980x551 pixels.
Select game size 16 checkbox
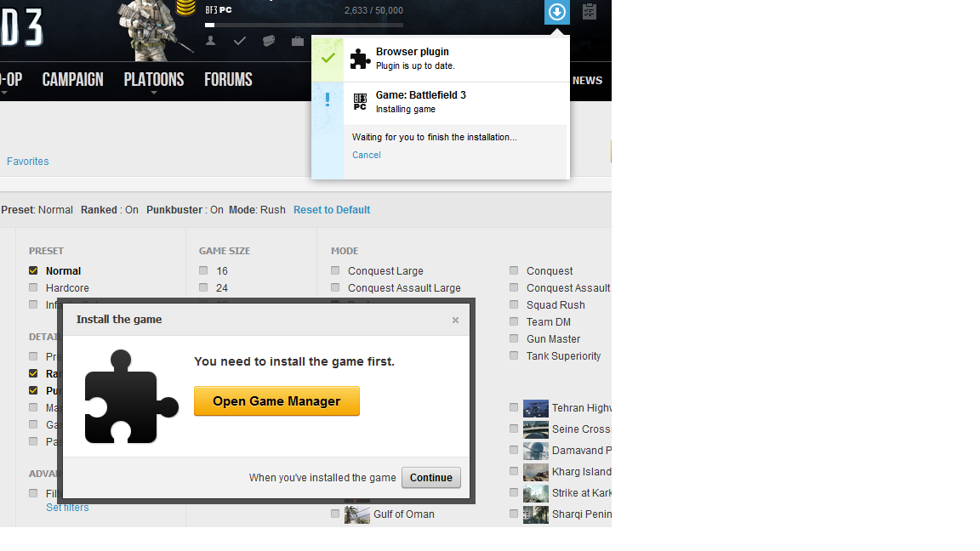click(x=203, y=270)
